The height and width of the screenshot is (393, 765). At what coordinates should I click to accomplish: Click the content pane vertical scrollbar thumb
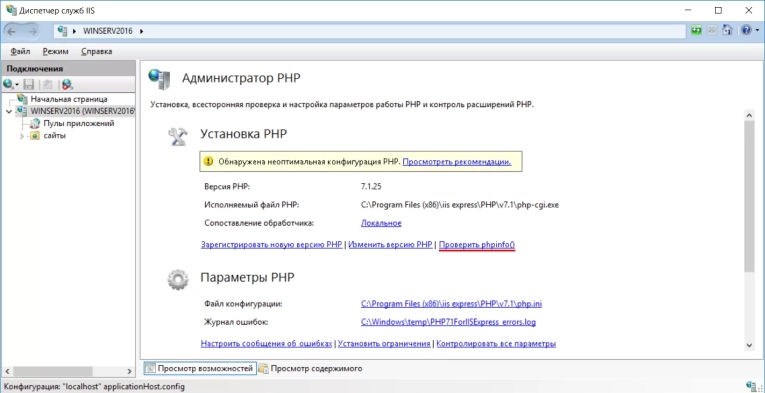(x=749, y=196)
